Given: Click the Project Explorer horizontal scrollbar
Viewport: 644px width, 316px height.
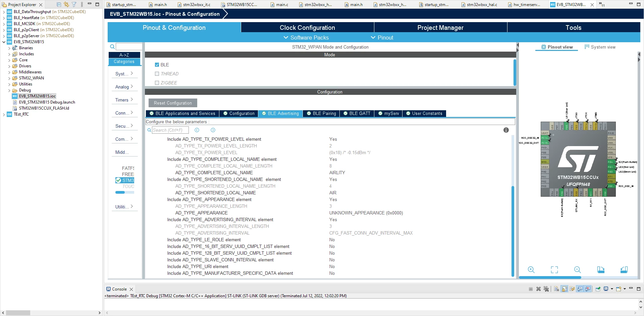Looking at the screenshot, I should tap(18, 313).
